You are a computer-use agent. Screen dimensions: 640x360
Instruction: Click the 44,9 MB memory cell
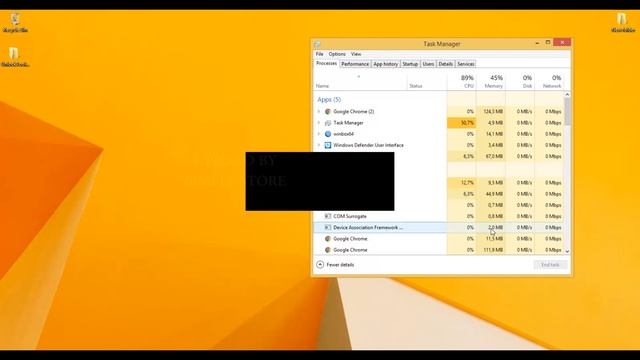click(x=491, y=194)
